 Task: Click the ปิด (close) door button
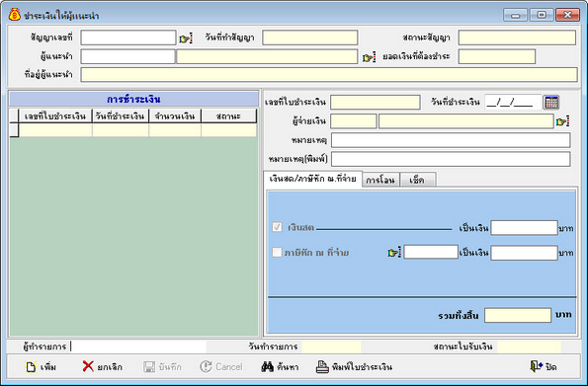(544, 366)
